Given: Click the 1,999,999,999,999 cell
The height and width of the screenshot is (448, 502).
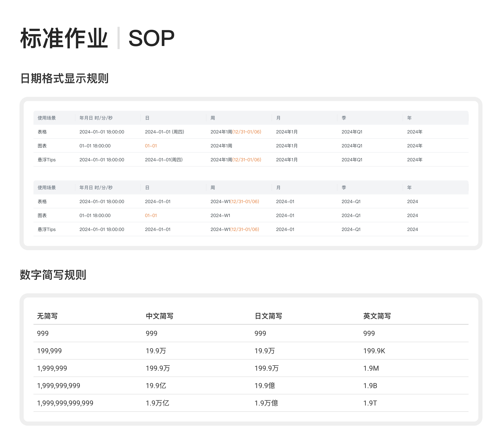Looking at the screenshot, I should pyautogui.click(x=65, y=403).
